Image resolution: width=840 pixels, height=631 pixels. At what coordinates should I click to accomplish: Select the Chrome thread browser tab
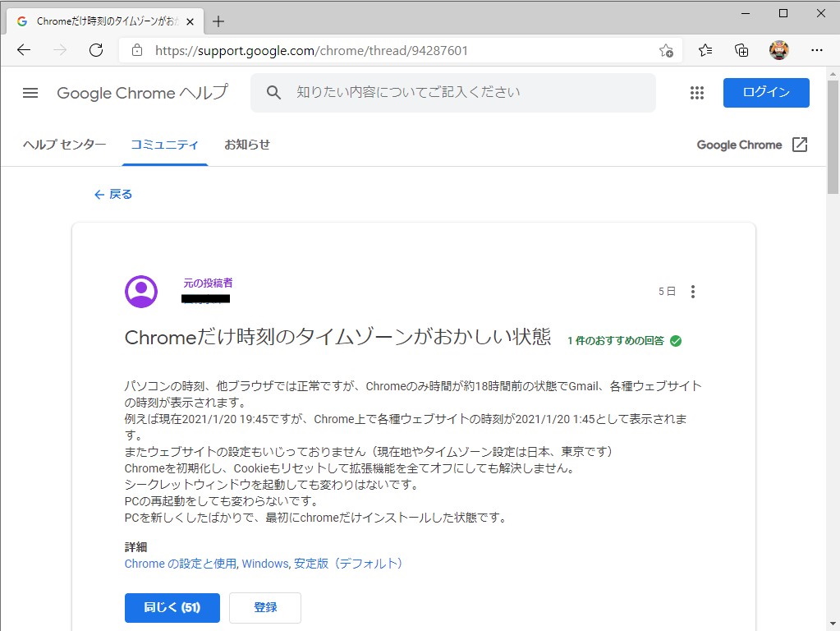105,21
